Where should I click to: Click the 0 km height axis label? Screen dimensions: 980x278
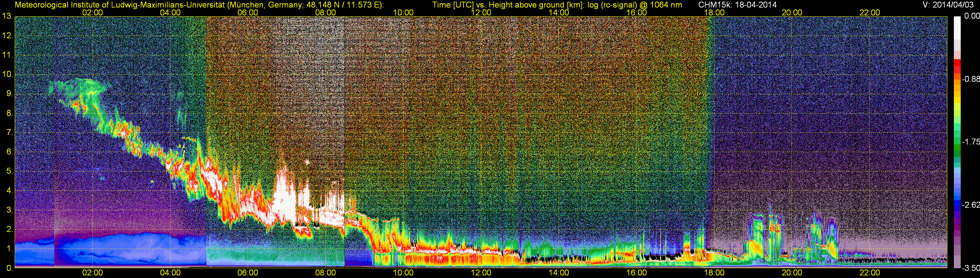[x=9, y=268]
